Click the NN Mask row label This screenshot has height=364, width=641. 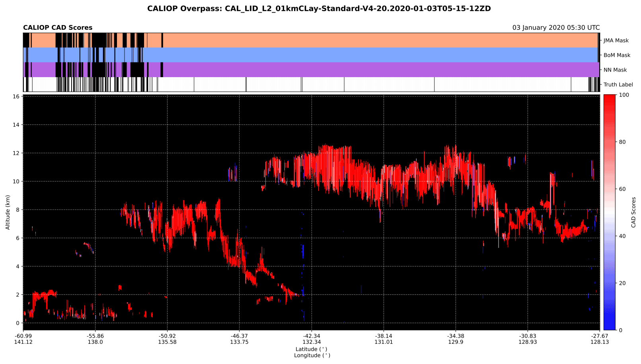click(x=615, y=70)
